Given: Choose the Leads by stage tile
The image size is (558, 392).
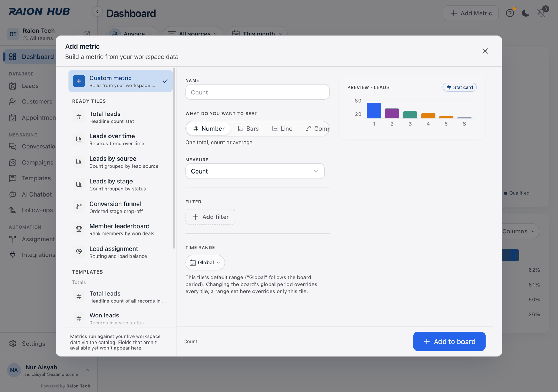Looking at the screenshot, I should pos(120,185).
